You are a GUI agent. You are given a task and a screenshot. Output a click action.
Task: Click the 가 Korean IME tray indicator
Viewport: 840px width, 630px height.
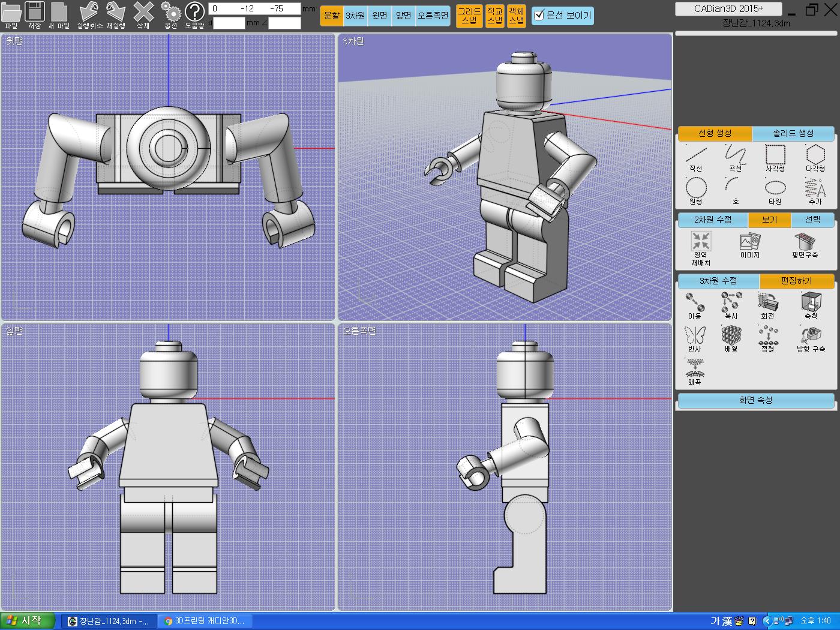[x=715, y=622]
